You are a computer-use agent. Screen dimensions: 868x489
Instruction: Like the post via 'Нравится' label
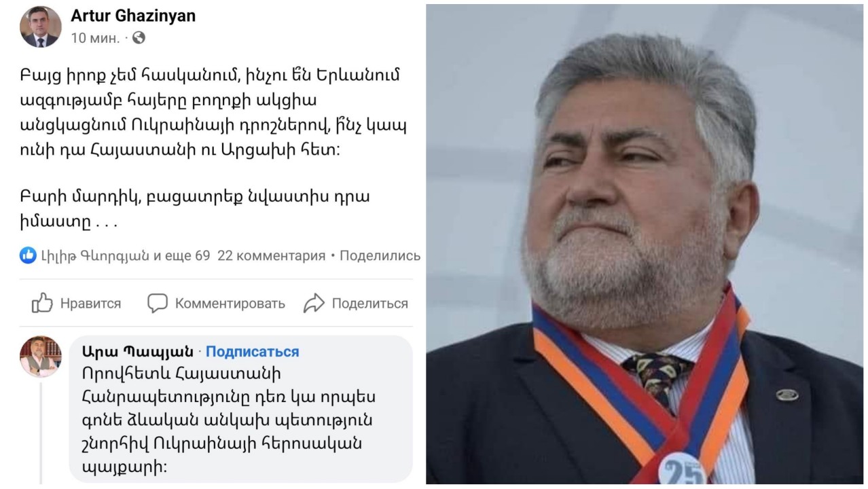[x=90, y=304]
